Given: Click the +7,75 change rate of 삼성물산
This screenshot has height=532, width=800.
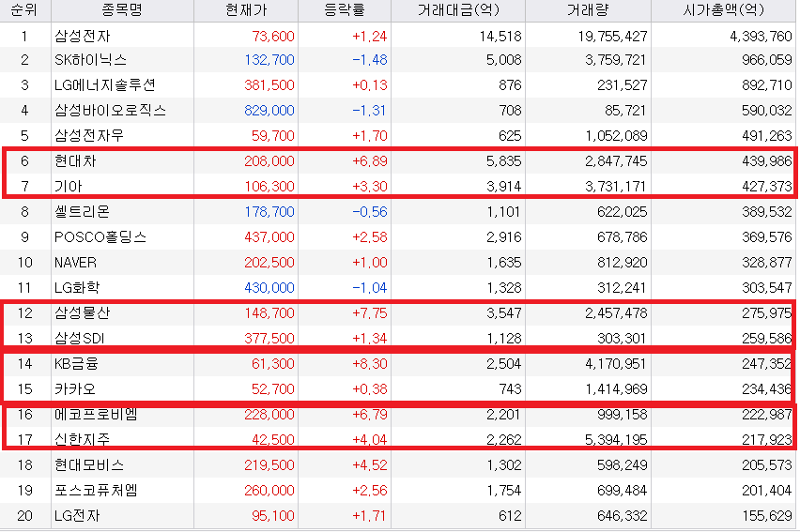Looking at the screenshot, I should [x=369, y=312].
